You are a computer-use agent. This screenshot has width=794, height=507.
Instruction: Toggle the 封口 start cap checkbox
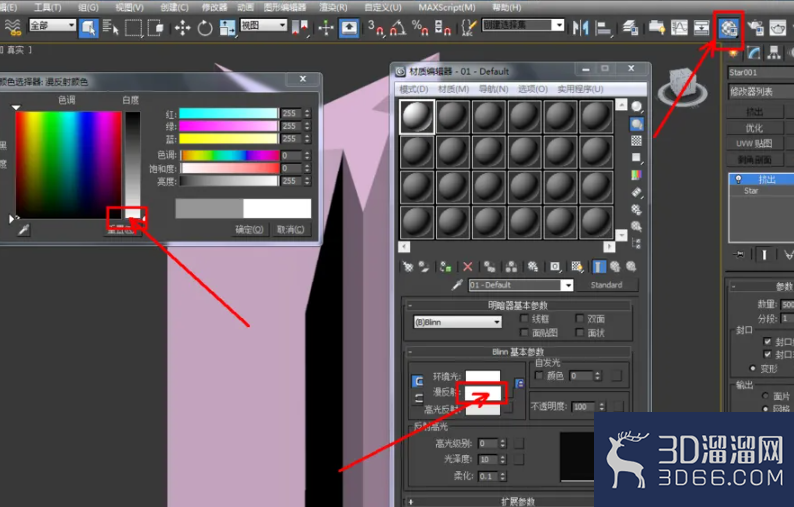(768, 341)
